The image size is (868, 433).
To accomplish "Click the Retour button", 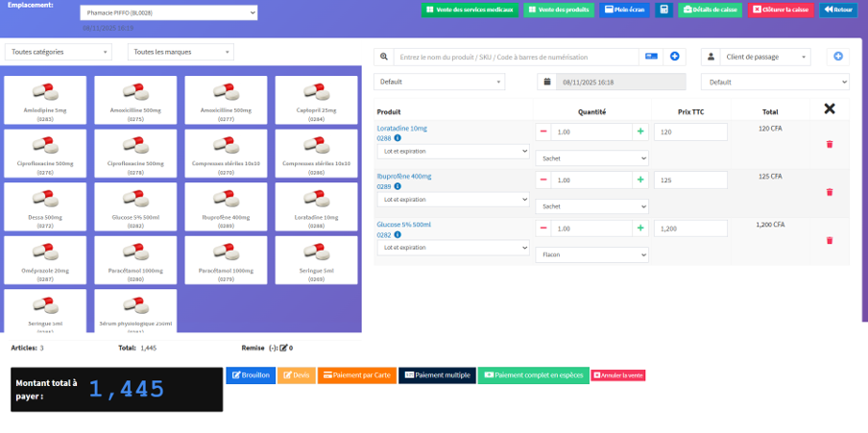I will tap(838, 10).
